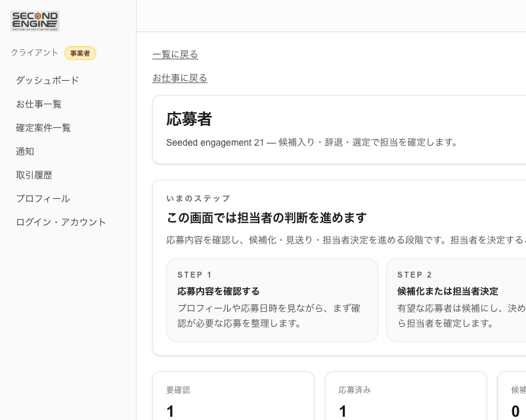Click the Second Engine logo
This screenshot has width=526, height=420.
point(35,21)
